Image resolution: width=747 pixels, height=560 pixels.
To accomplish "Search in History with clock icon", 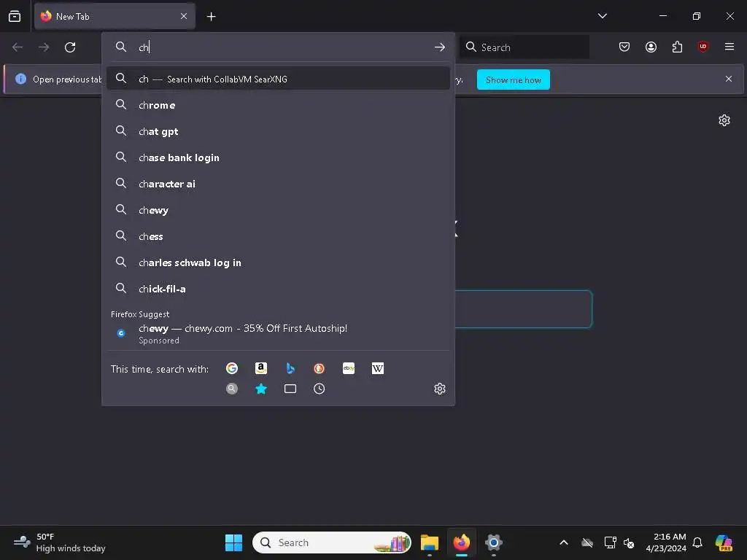I will click(320, 389).
